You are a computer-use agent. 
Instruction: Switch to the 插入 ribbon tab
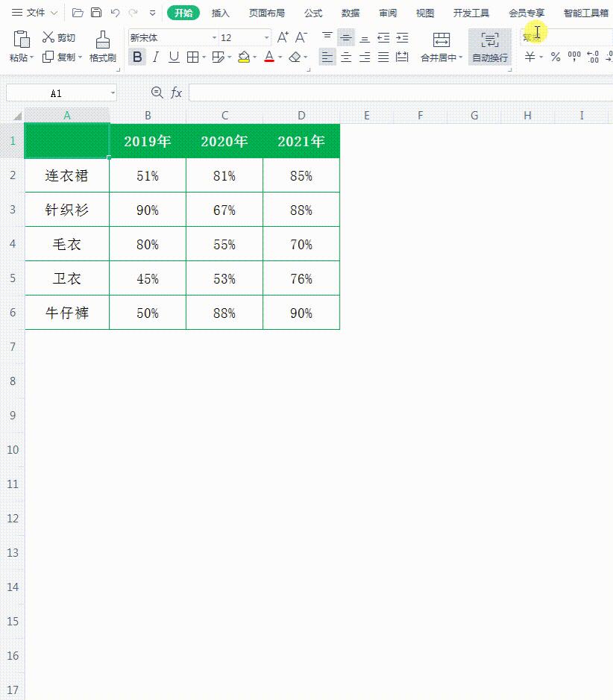[221, 12]
